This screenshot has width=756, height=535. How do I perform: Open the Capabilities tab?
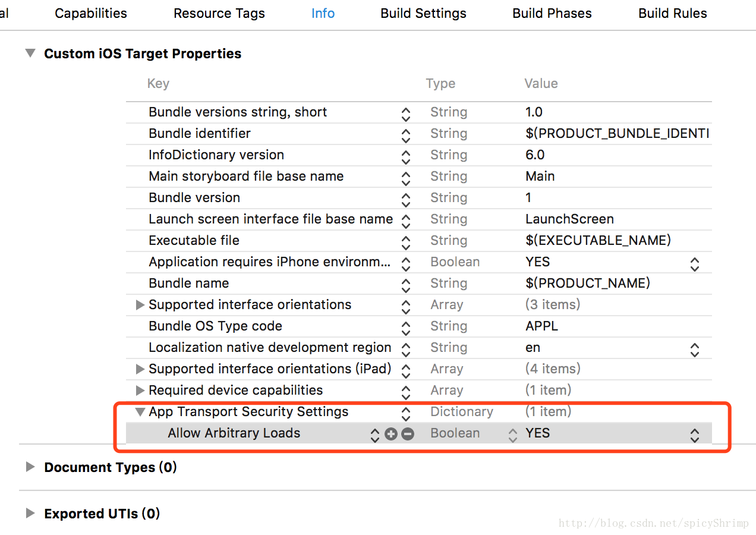(x=91, y=13)
